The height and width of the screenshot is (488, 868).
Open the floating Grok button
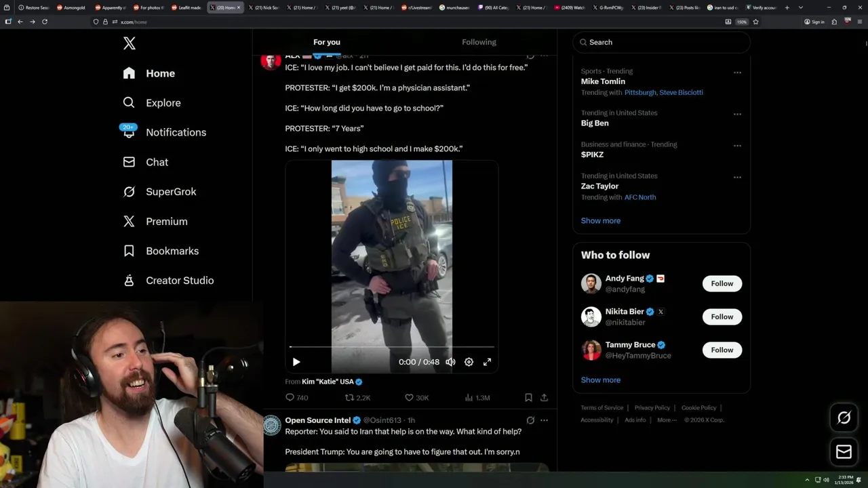pyautogui.click(x=844, y=418)
